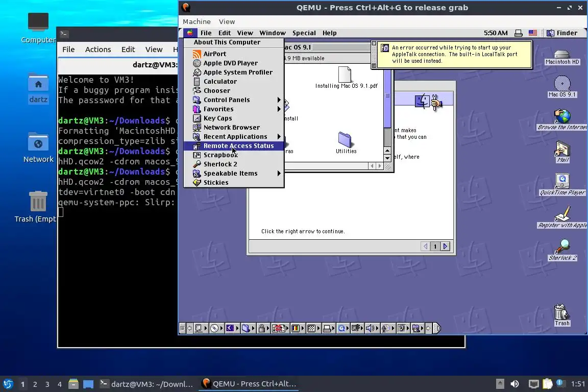The width and height of the screenshot is (588, 392).
Task: Open the US flag keyboard menu
Action: point(532,33)
